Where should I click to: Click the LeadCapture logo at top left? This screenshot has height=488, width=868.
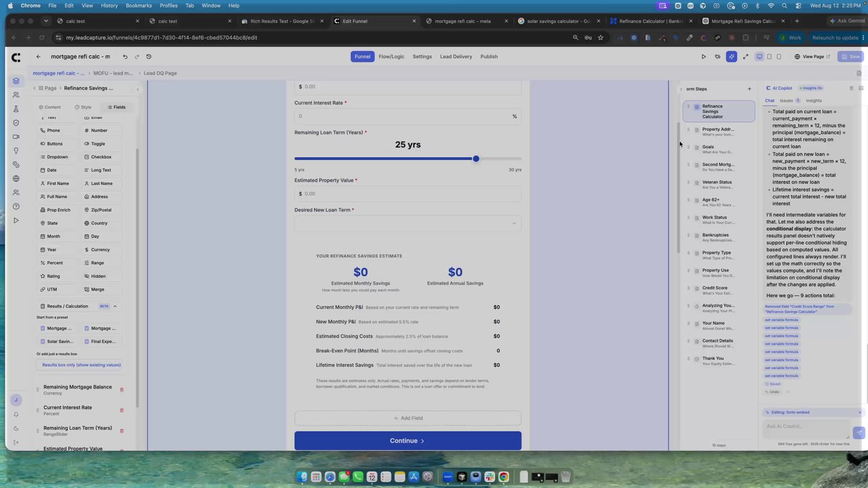click(16, 57)
